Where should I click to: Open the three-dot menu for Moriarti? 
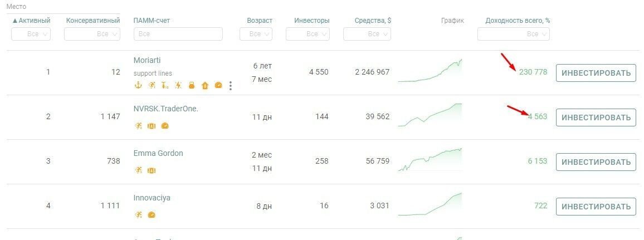(x=231, y=85)
